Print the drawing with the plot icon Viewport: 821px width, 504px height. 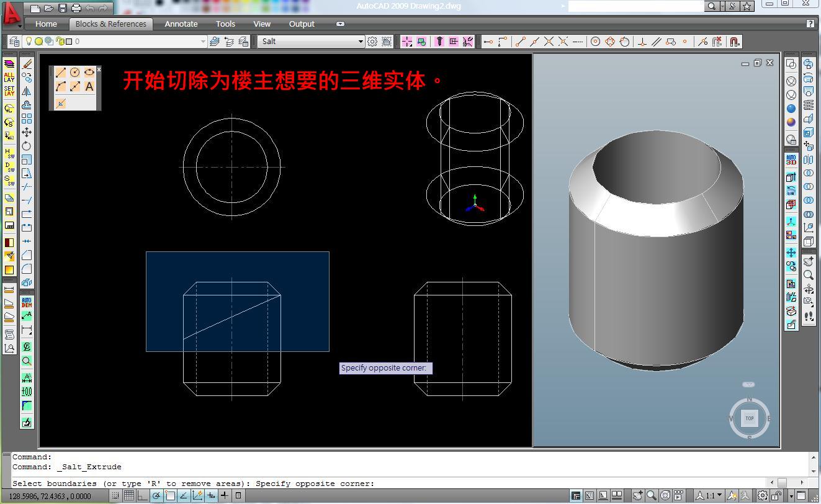[x=76, y=8]
